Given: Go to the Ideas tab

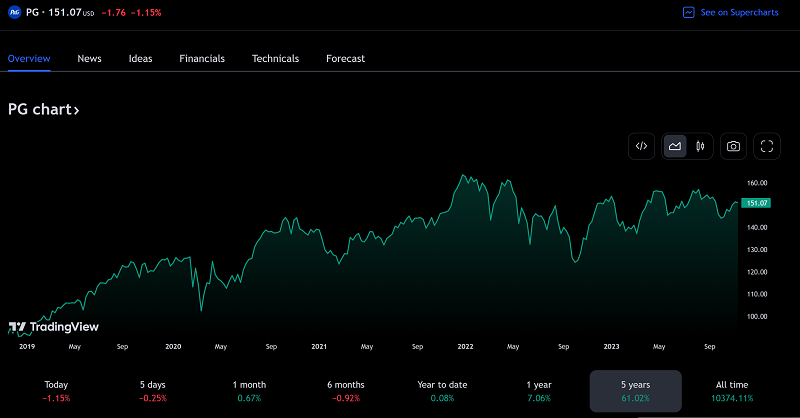Looking at the screenshot, I should point(141,58).
